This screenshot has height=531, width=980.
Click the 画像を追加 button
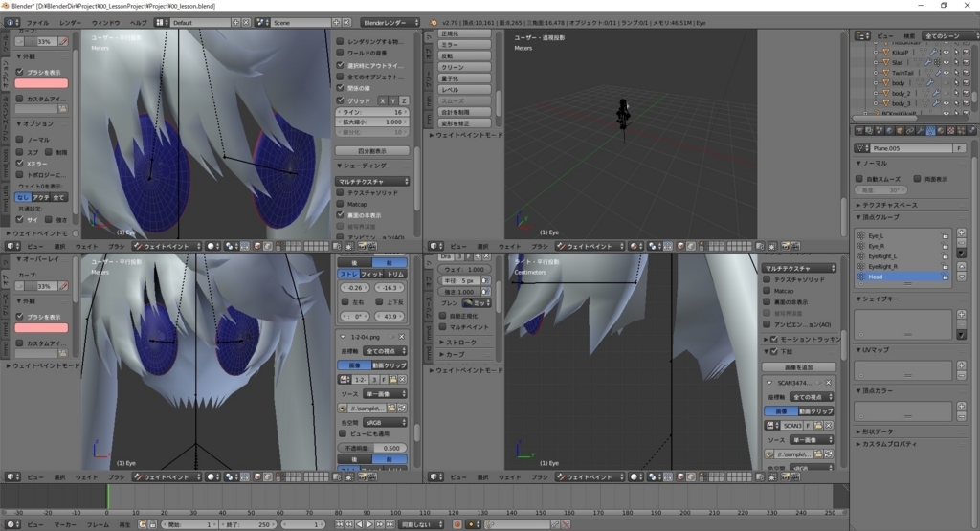(799, 367)
